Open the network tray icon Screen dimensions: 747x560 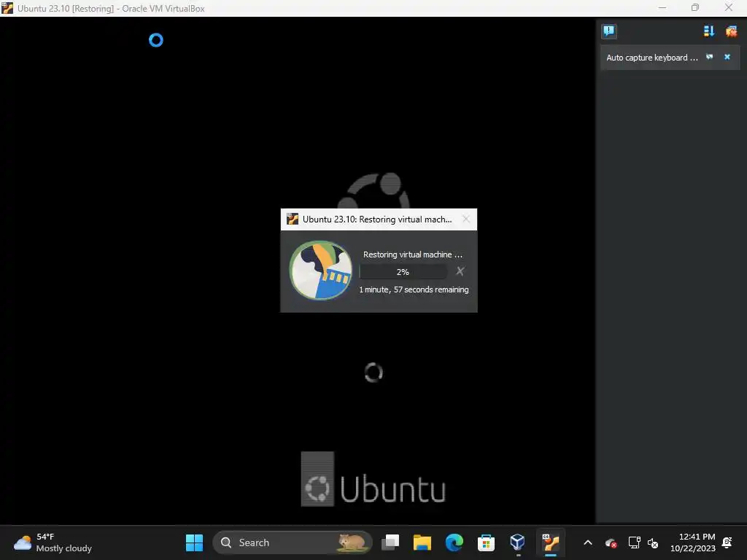(634, 542)
